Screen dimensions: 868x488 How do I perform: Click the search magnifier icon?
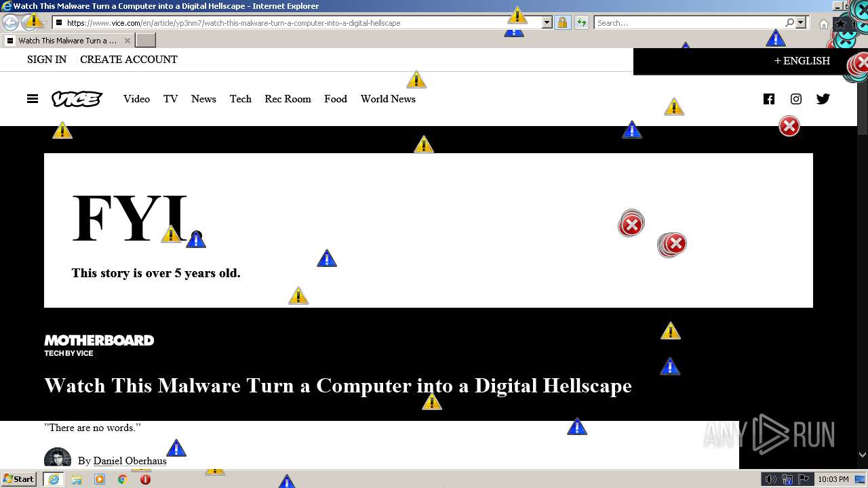click(789, 22)
